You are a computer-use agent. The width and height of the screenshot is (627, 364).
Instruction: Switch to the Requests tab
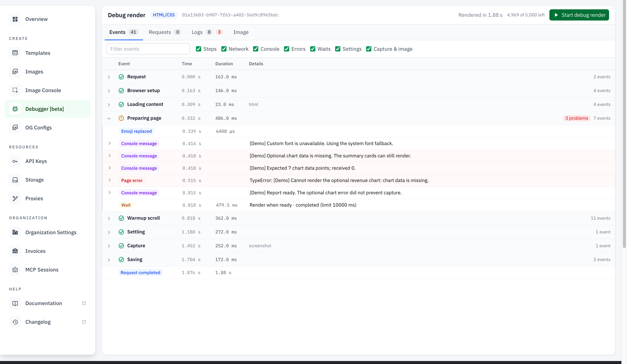click(165, 32)
